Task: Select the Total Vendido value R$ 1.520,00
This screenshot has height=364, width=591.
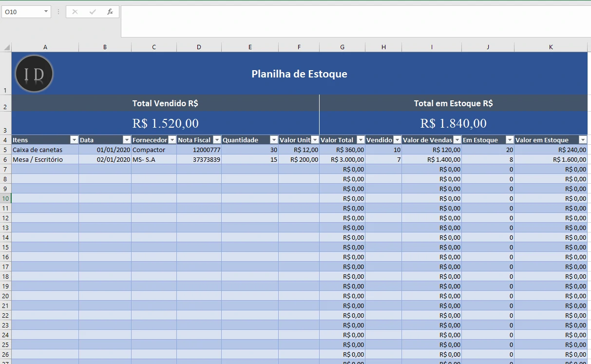Action: 166,123
